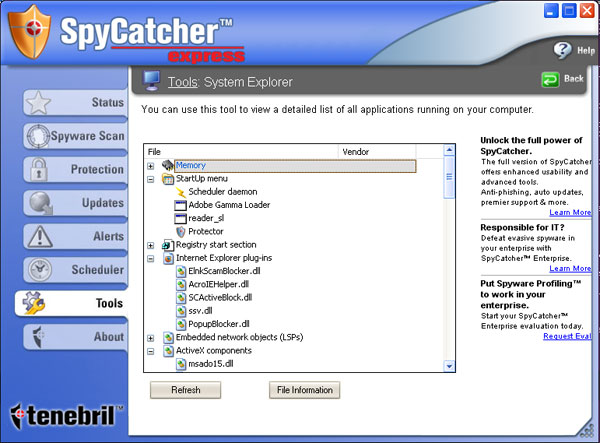This screenshot has width=600, height=443.
Task: Open the Status section
Action: pyautogui.click(x=75, y=103)
